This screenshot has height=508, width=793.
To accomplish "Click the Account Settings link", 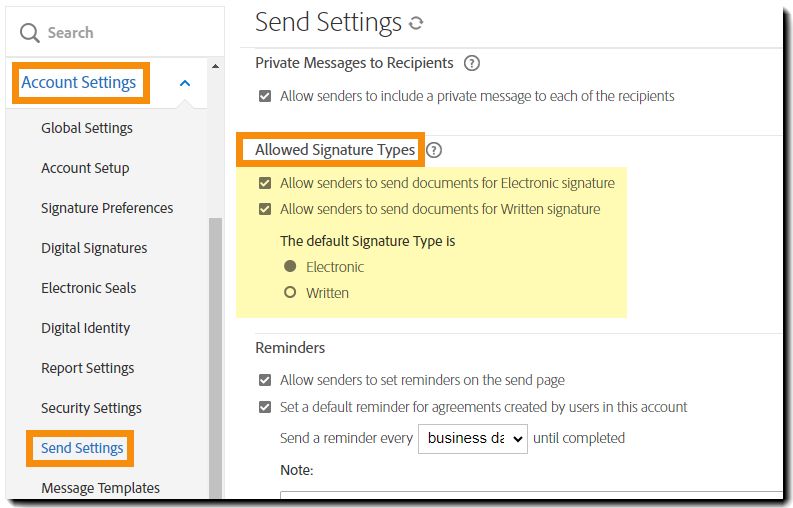I will tap(79, 83).
